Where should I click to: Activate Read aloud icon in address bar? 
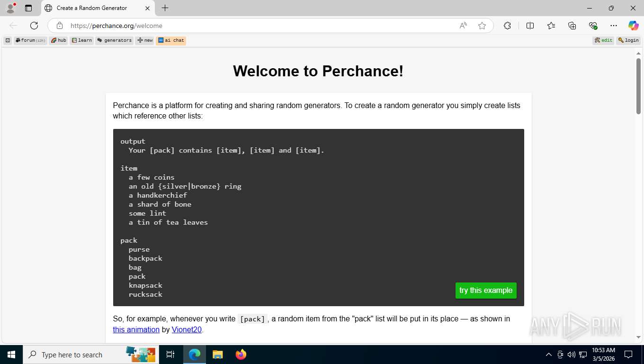pyautogui.click(x=463, y=26)
